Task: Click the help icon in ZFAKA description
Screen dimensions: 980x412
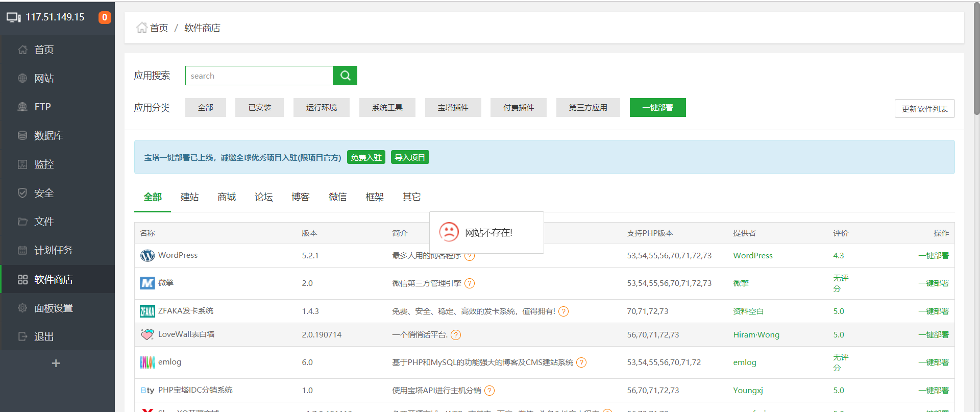Action: tap(563, 311)
